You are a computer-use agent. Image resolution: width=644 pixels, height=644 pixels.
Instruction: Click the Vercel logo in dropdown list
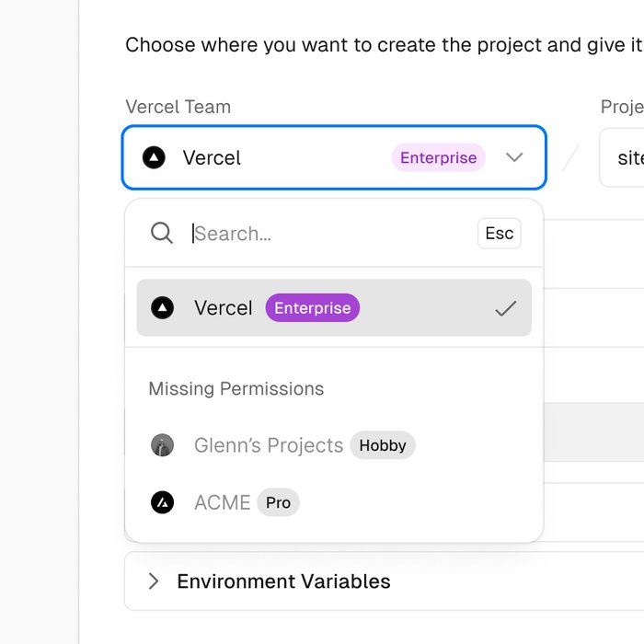click(163, 308)
